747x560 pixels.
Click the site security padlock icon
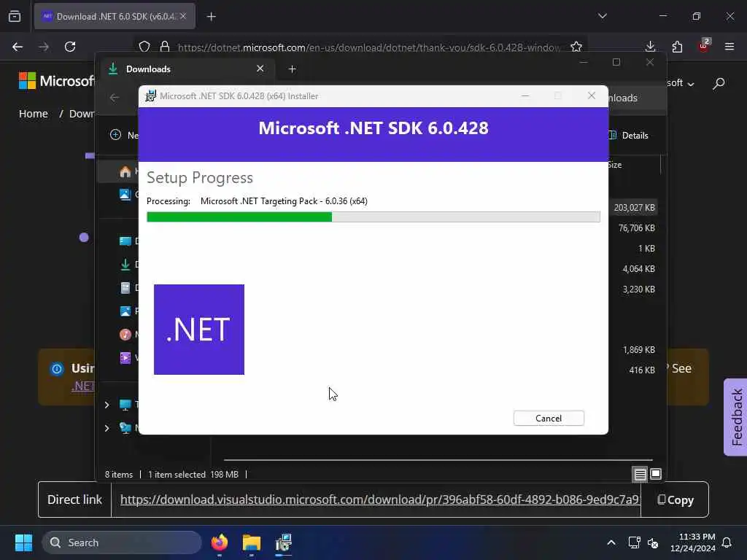(165, 47)
